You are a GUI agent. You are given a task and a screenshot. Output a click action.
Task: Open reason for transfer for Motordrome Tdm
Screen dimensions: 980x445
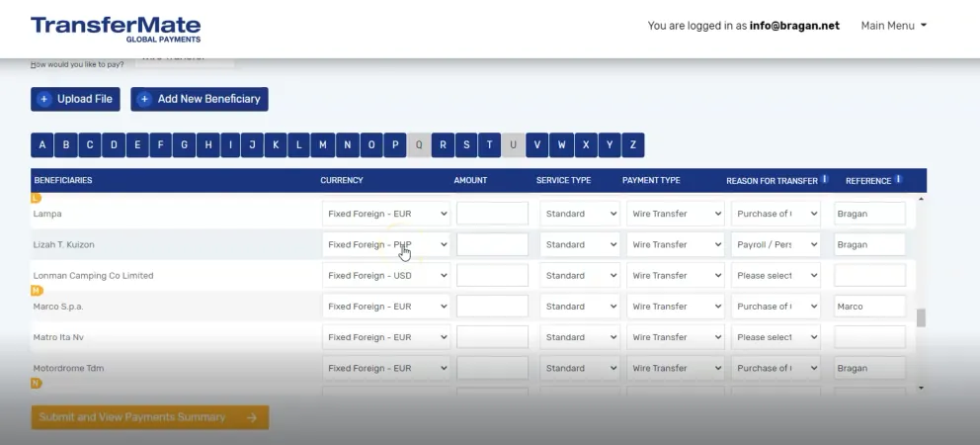pyautogui.click(x=776, y=368)
